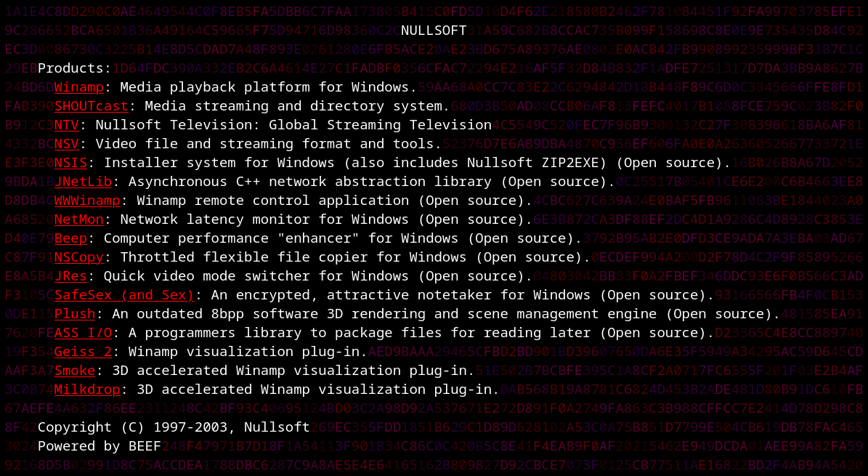
Task: Open the Winamp product link
Action: point(78,87)
